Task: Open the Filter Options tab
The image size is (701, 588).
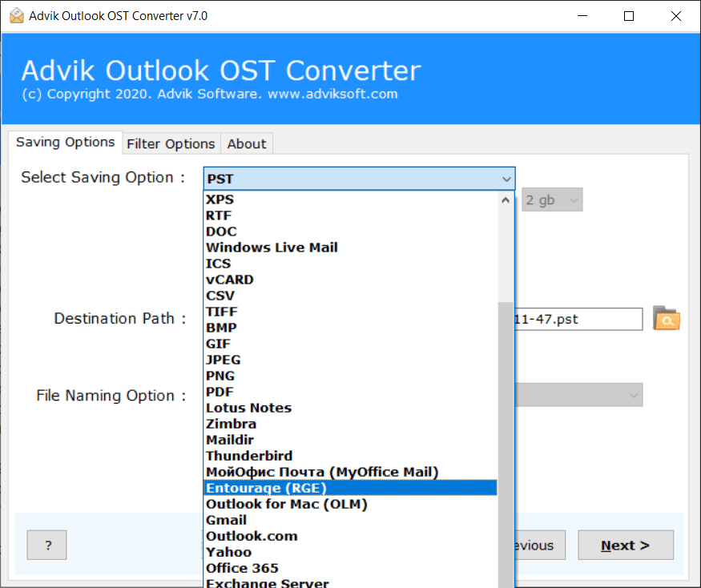Action: [x=171, y=144]
